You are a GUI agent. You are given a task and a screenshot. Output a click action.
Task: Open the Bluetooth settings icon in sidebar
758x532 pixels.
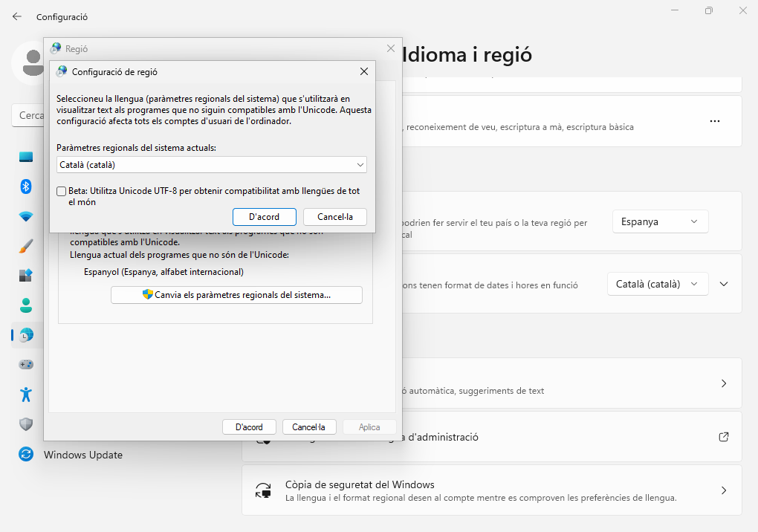click(x=26, y=186)
